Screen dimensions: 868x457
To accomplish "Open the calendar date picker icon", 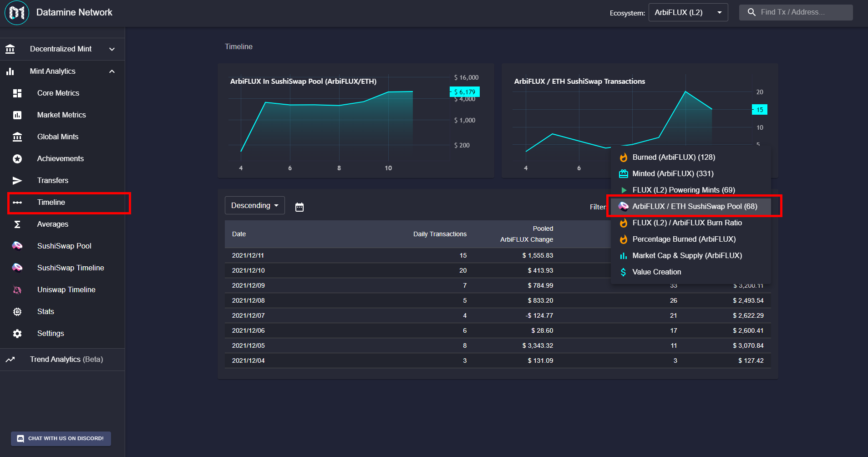I will tap(299, 207).
